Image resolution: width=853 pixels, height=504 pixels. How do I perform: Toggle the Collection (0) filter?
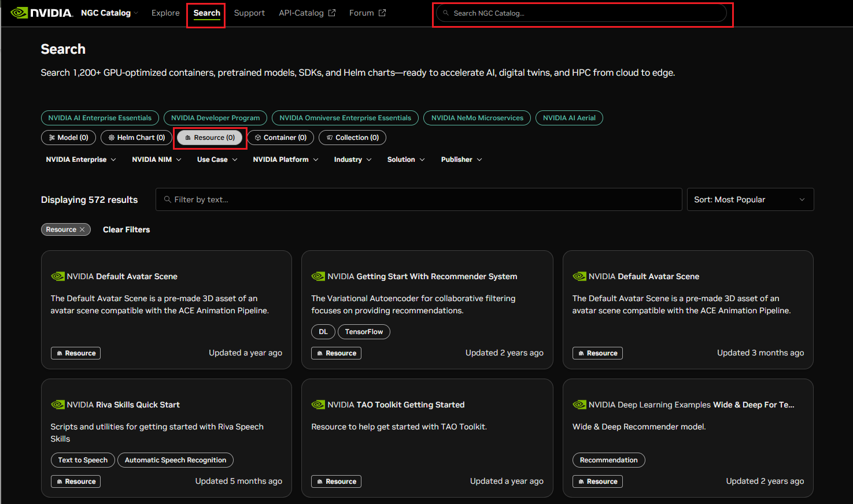click(x=353, y=138)
